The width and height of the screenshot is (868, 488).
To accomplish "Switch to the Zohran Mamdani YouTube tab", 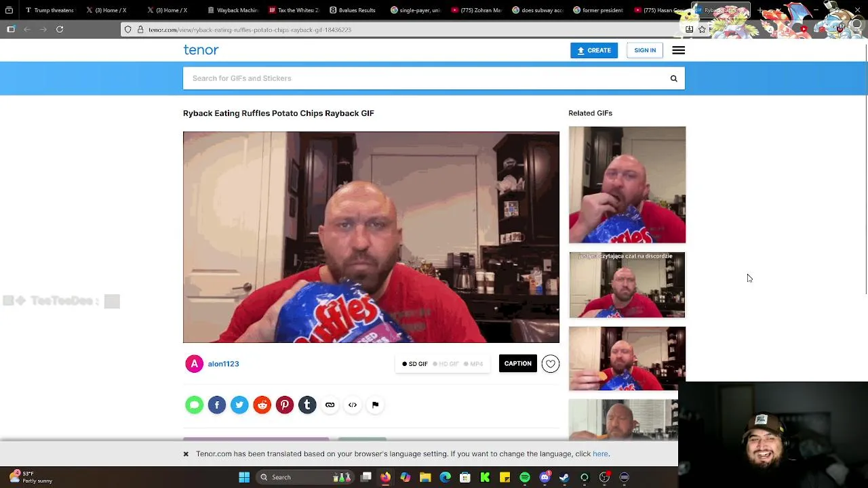I will pyautogui.click(x=476, y=10).
